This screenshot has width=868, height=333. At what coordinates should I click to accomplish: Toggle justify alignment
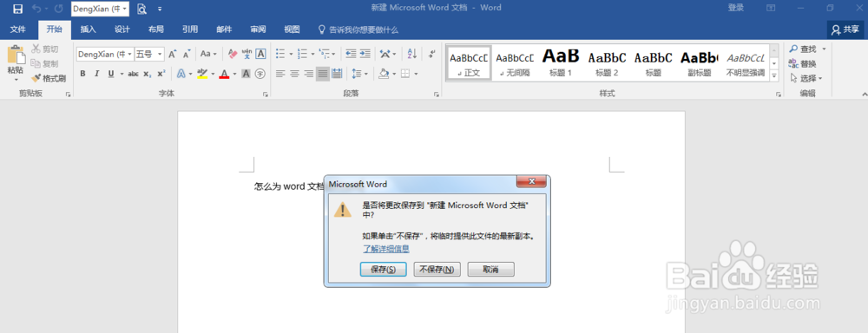click(322, 74)
